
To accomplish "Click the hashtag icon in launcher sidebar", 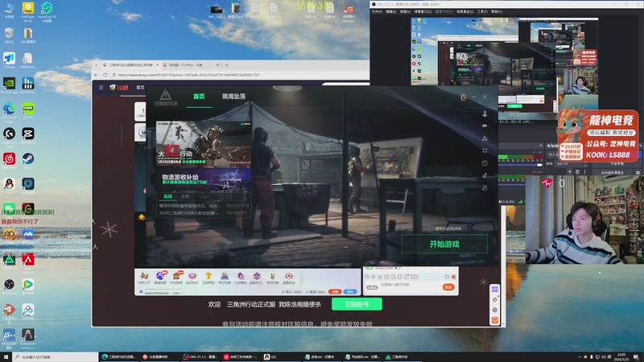I will [x=485, y=150].
